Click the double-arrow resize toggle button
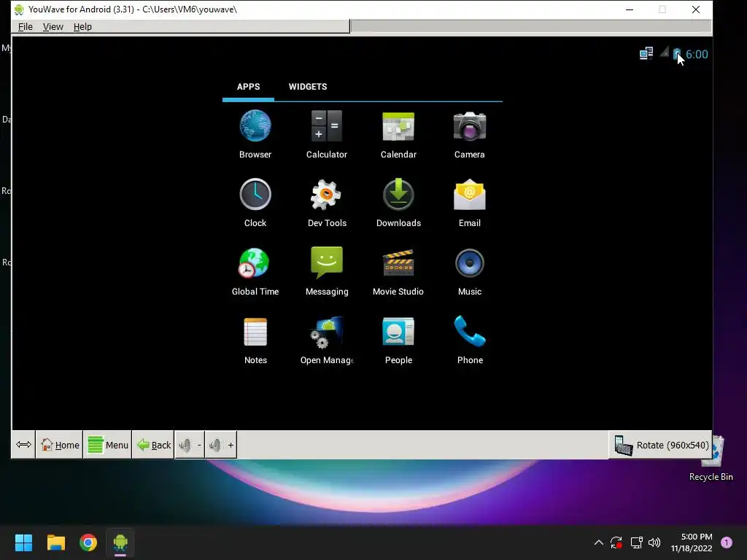 [x=23, y=445]
